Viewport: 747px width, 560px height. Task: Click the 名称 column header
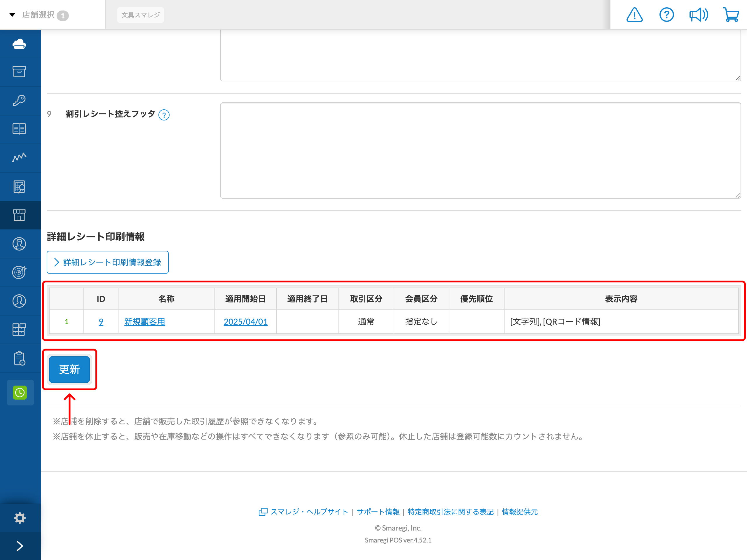(x=167, y=299)
